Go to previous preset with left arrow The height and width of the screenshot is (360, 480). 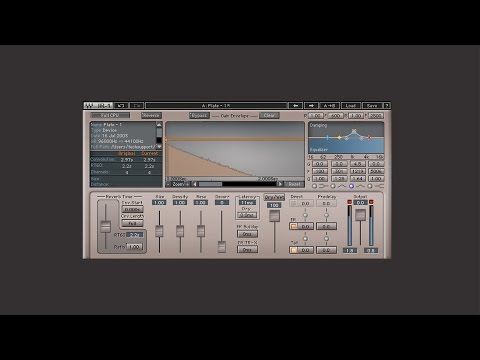coord(295,106)
